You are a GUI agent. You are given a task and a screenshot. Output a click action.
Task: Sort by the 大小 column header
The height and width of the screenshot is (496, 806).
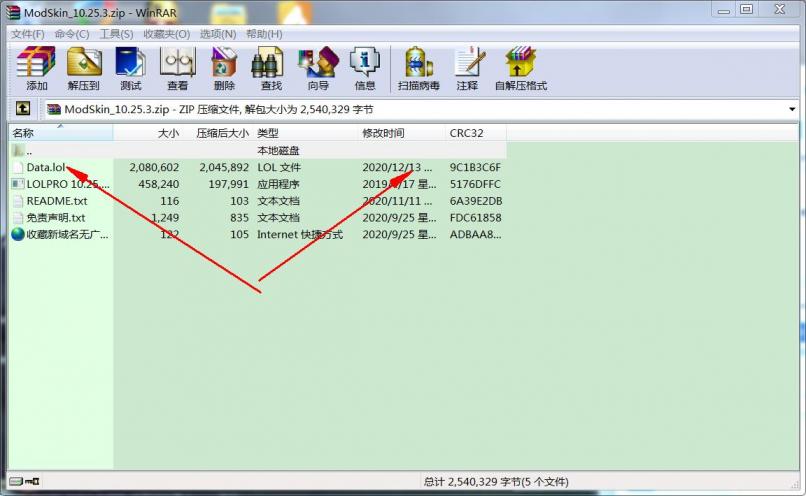coord(148,133)
